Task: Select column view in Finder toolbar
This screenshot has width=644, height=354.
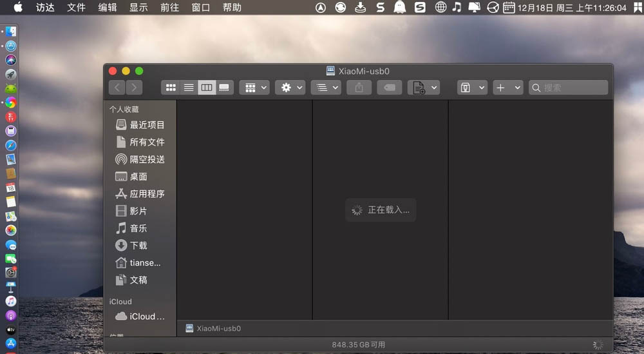Action: [x=207, y=88]
